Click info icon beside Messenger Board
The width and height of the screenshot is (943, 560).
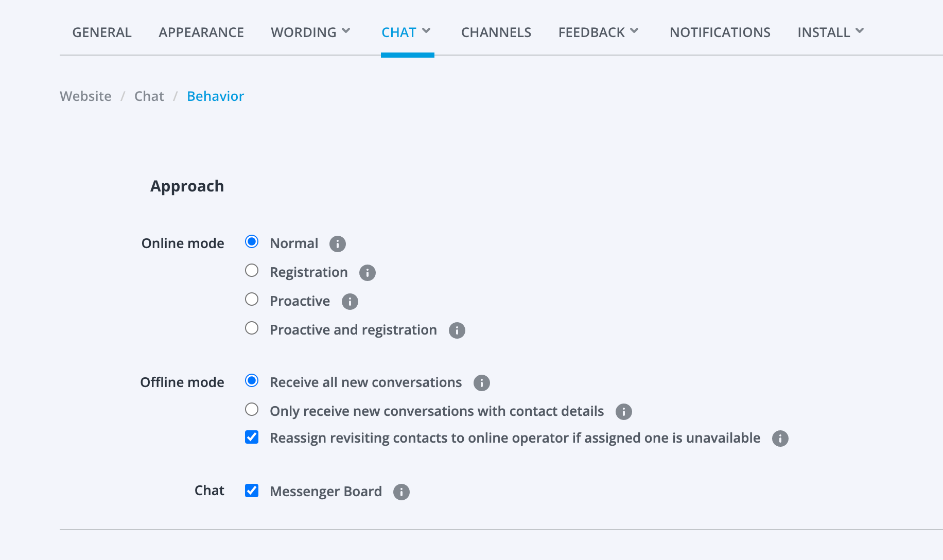(401, 492)
